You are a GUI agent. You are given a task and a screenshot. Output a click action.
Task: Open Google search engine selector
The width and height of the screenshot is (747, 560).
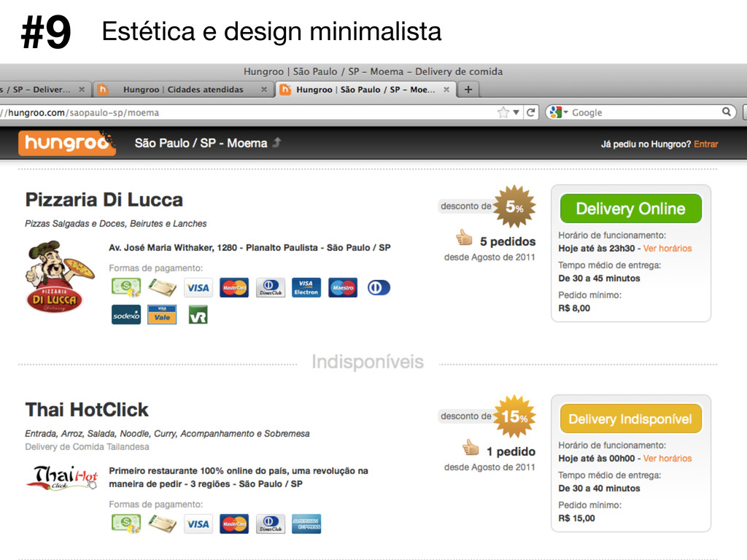tap(558, 112)
